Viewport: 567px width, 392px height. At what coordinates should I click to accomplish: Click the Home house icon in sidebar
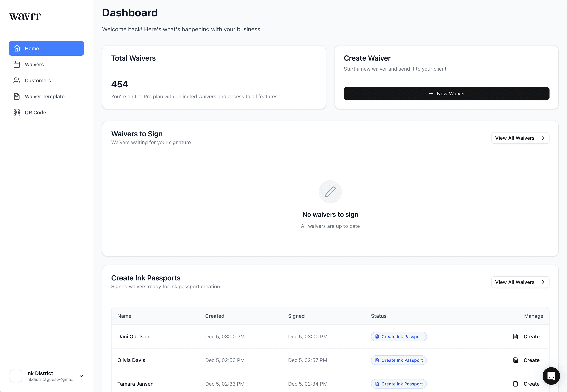pos(17,48)
